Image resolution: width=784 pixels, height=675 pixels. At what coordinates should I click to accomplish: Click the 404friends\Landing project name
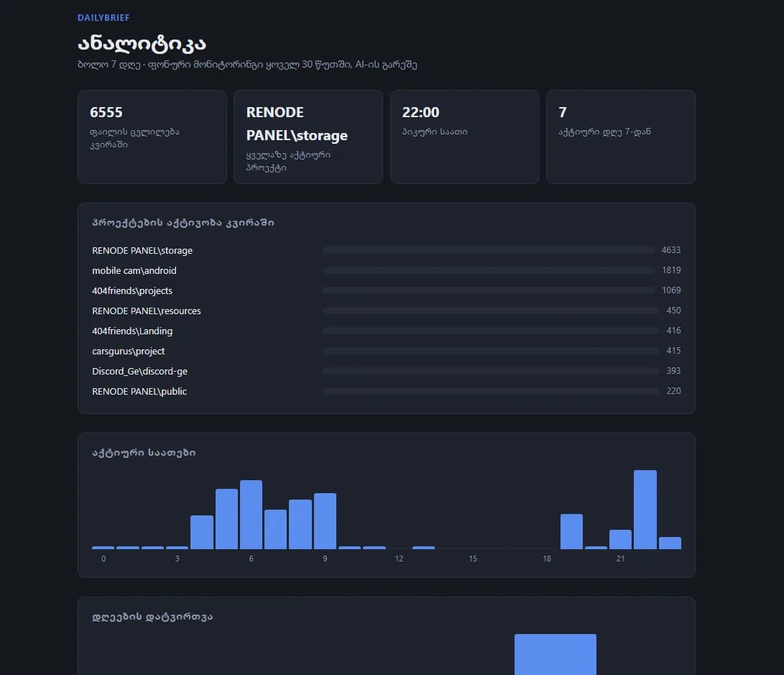click(132, 331)
